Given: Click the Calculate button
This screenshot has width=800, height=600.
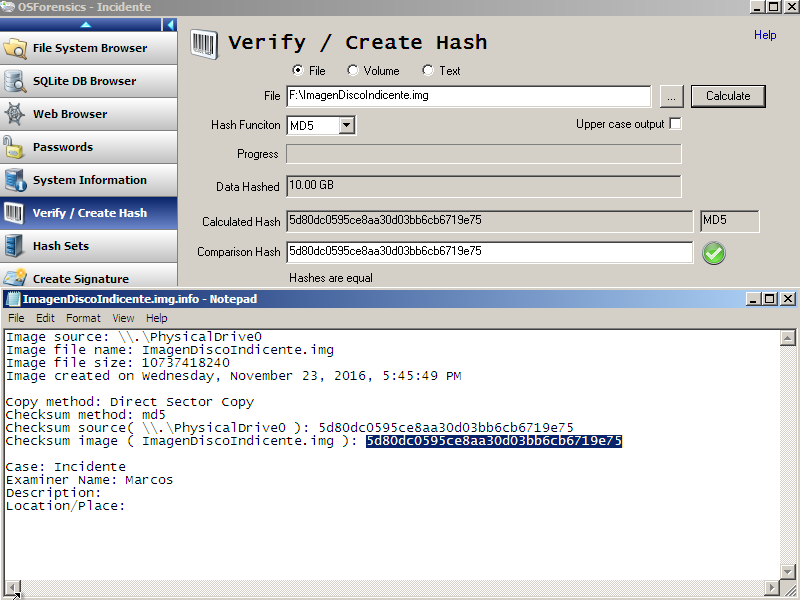Looking at the screenshot, I should coord(727,96).
